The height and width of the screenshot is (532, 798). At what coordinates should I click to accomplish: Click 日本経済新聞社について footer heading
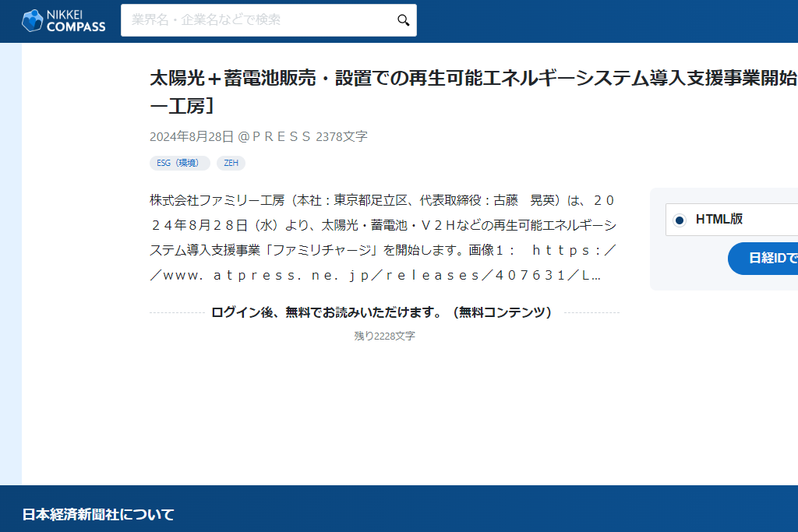click(x=97, y=515)
